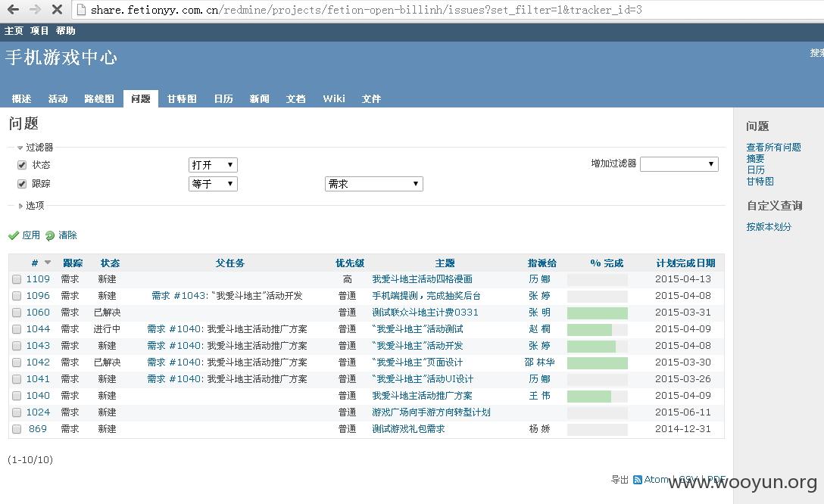Open the 需求 tracker value dropdown
Image resolution: width=824 pixels, height=504 pixels.
374,184
